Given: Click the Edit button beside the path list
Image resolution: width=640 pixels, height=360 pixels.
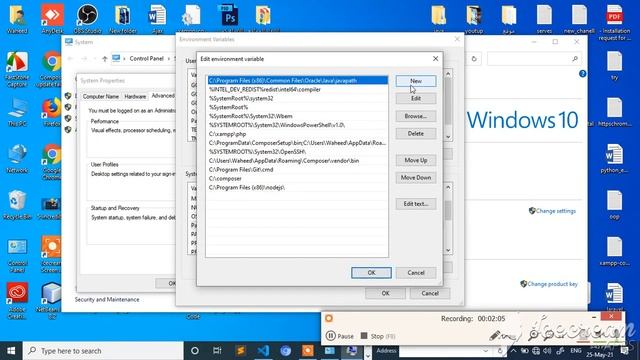Looking at the screenshot, I should coord(416,98).
